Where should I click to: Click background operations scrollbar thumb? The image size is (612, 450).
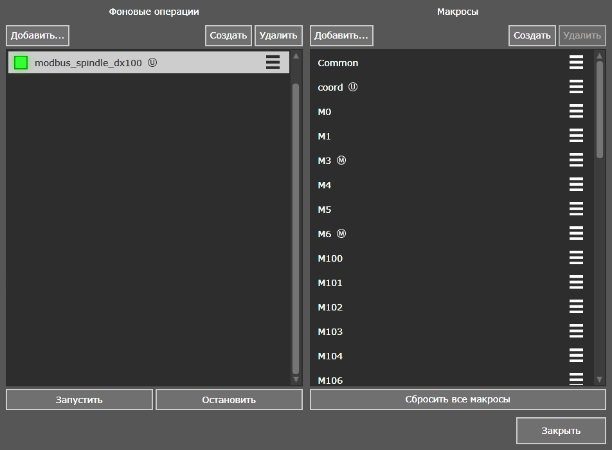(296, 229)
